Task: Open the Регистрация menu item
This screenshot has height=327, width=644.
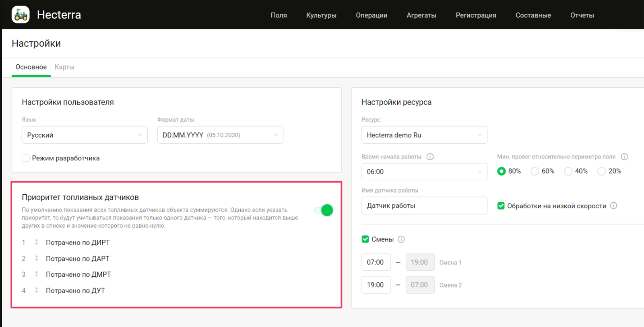Action: [x=476, y=15]
